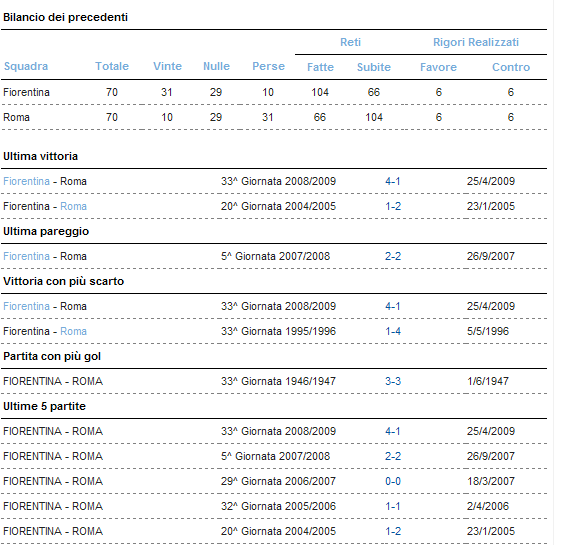Open Roma link in 20^ Giornata 2004/2005 vittoria row

click(73, 206)
